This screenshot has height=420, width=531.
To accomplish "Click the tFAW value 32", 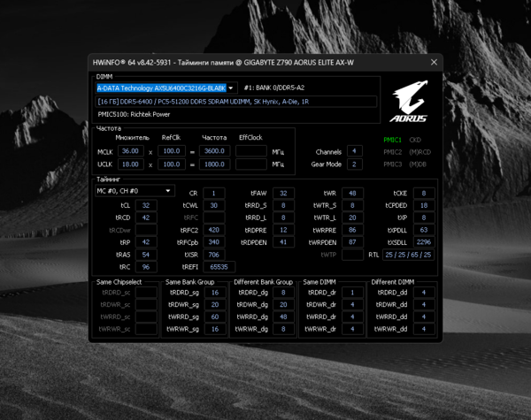I will tap(283, 194).
